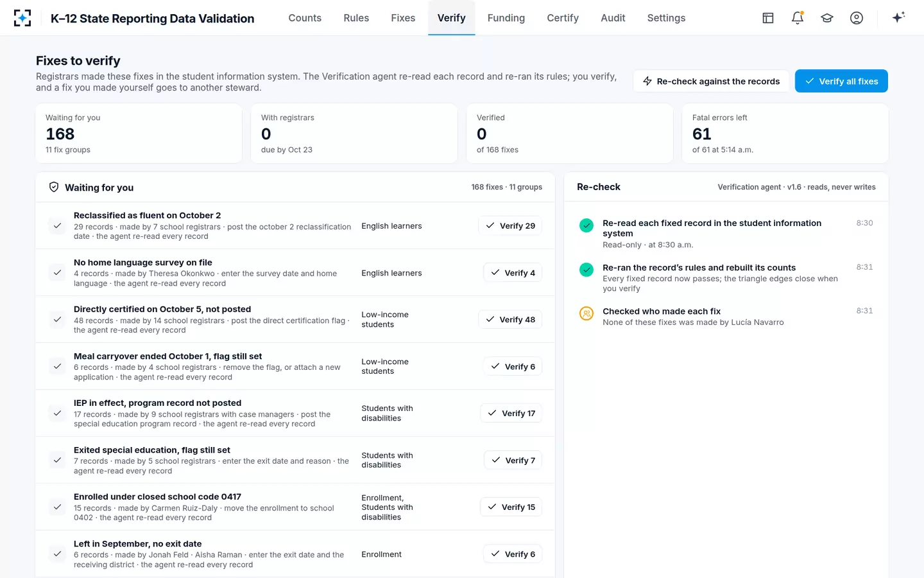Toggle the check for 'Exited special education' row
The height and width of the screenshot is (578, 924).
[x=57, y=460]
